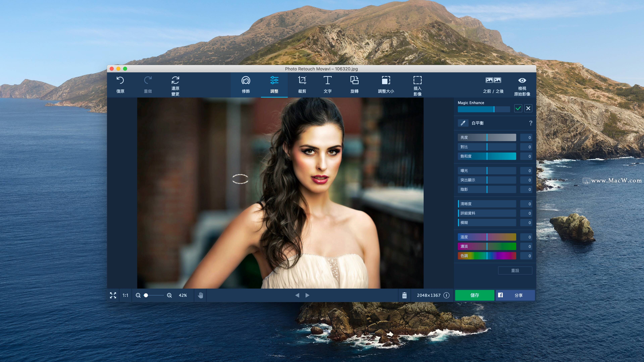Click the 對比 value field
Viewport: 644px width, 362px height.
click(526, 147)
